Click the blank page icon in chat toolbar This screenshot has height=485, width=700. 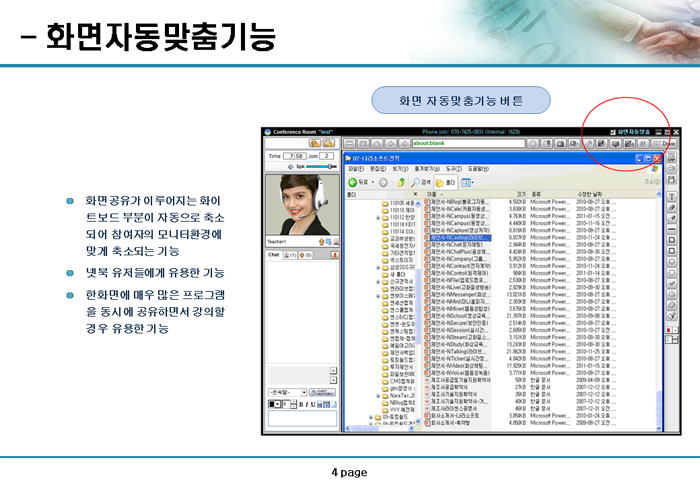[333, 405]
